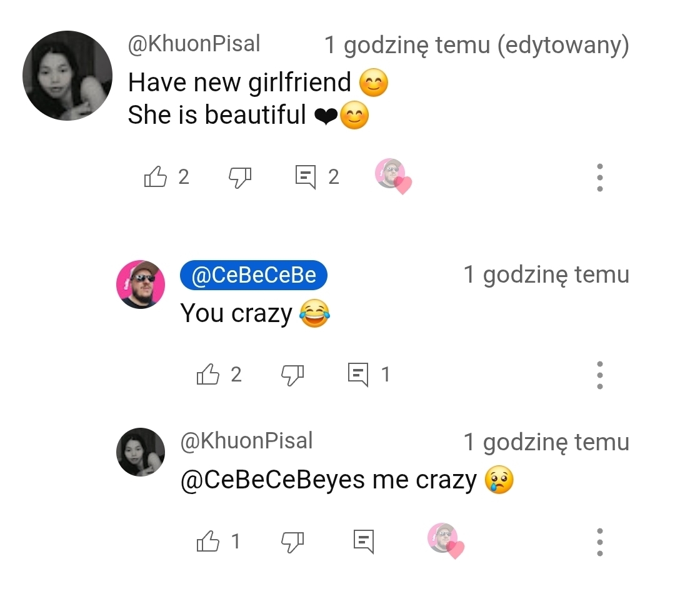Click KhuonPisal's small avatar in the reply
The height and width of the screenshot is (616, 675).
click(x=141, y=452)
